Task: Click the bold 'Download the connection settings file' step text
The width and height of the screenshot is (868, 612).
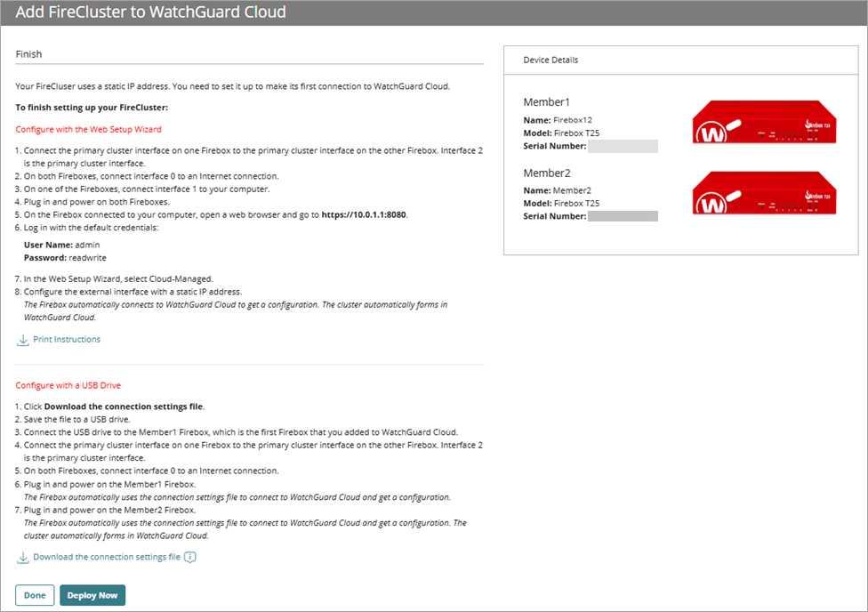Action: click(x=124, y=406)
